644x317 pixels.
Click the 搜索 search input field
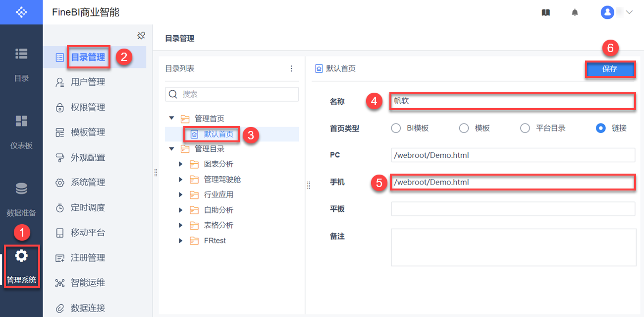[x=238, y=94]
